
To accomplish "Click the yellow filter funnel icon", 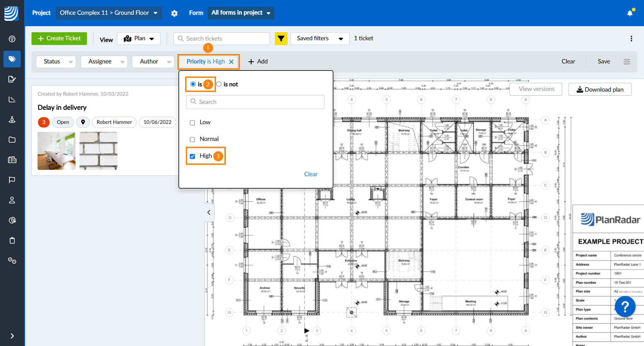I will click(x=281, y=39).
